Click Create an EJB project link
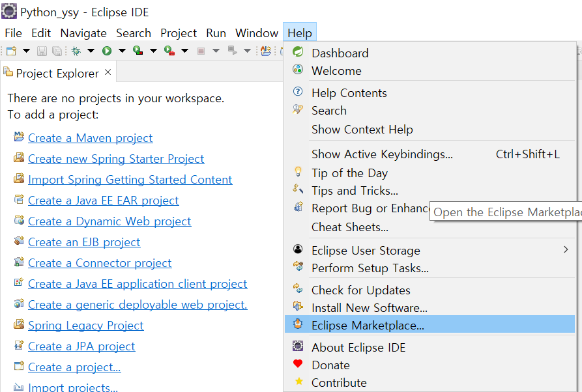The width and height of the screenshot is (582, 392). (84, 242)
